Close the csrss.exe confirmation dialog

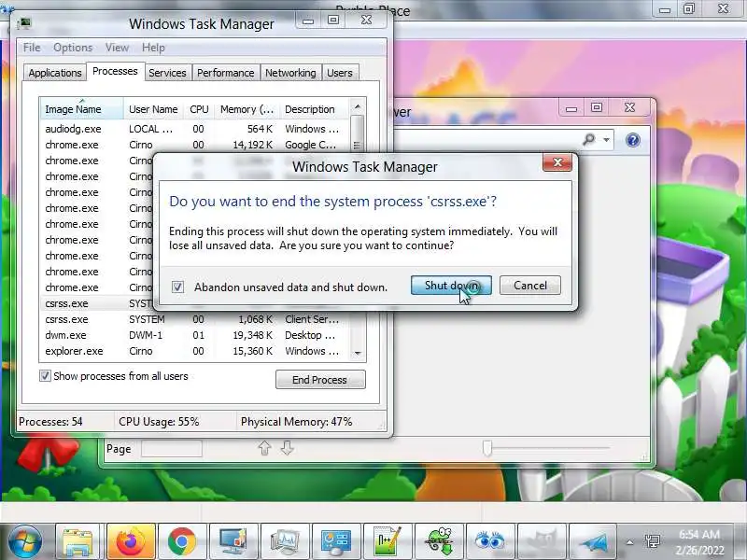tap(557, 162)
